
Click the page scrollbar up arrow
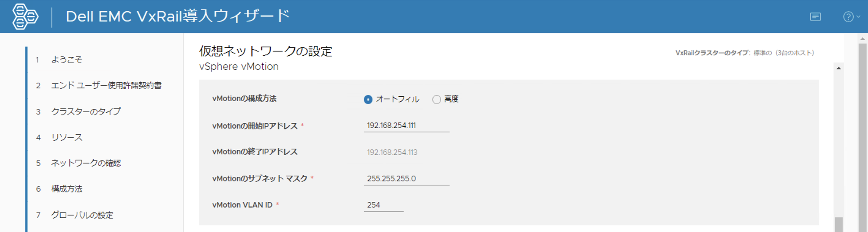click(862, 39)
